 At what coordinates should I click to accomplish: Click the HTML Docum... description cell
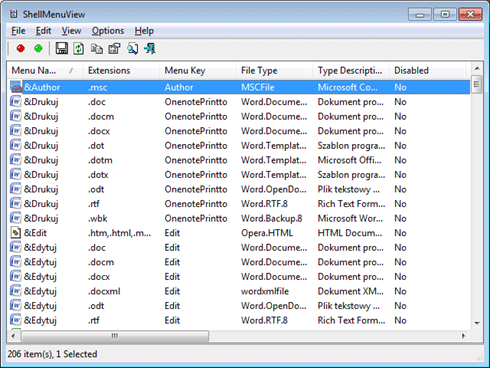point(350,233)
